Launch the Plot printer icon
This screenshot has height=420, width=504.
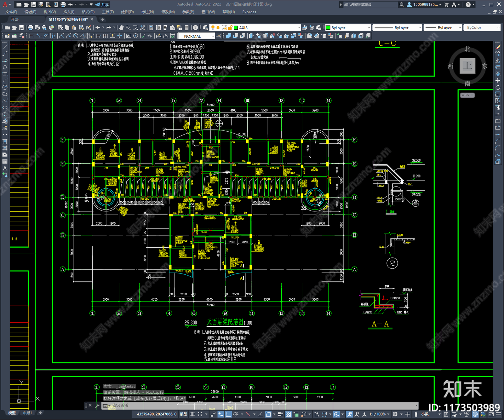[x=30, y=28]
